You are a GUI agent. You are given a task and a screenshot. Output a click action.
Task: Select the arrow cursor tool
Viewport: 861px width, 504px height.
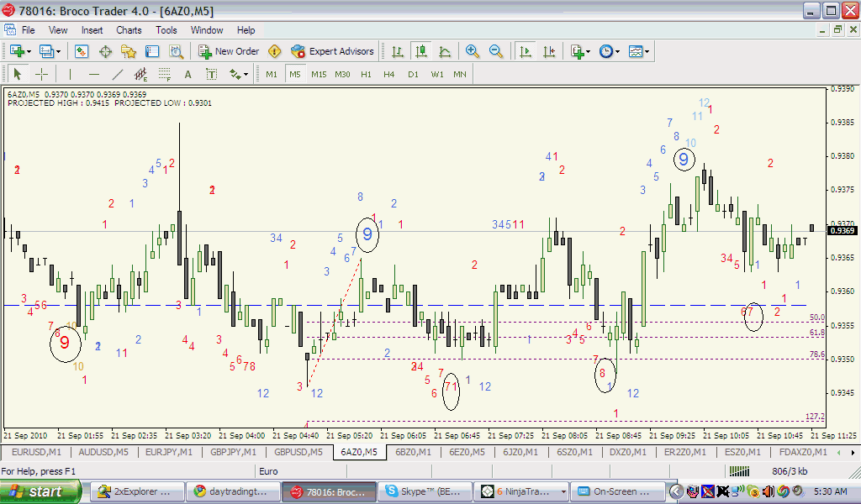click(17, 74)
